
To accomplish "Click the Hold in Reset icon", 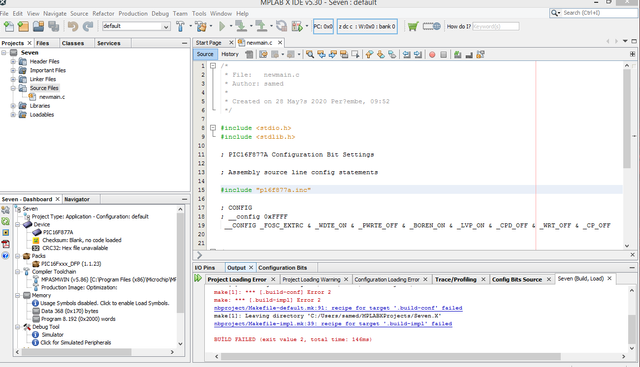I will [281, 27].
